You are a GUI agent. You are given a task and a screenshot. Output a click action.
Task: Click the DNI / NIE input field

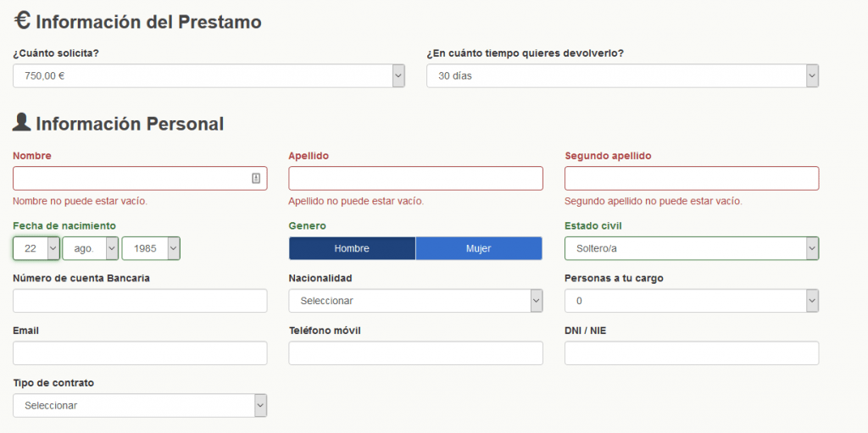(692, 353)
